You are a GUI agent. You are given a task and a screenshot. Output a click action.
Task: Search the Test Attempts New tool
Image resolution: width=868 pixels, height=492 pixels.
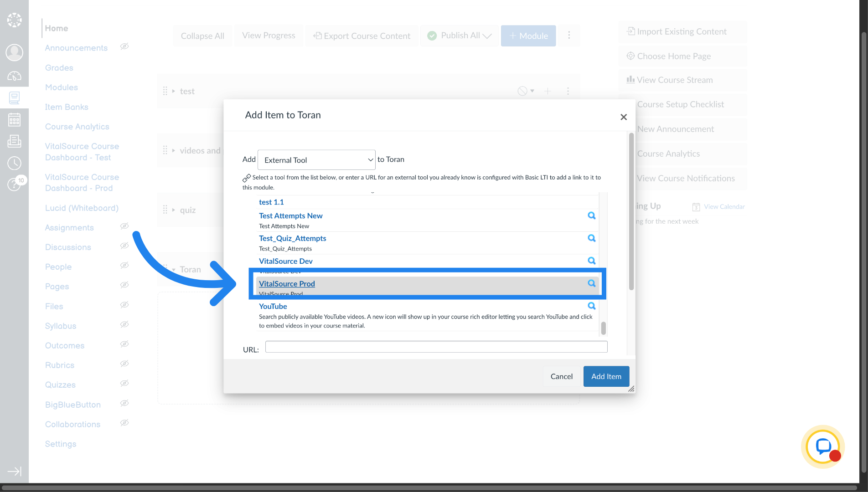591,215
